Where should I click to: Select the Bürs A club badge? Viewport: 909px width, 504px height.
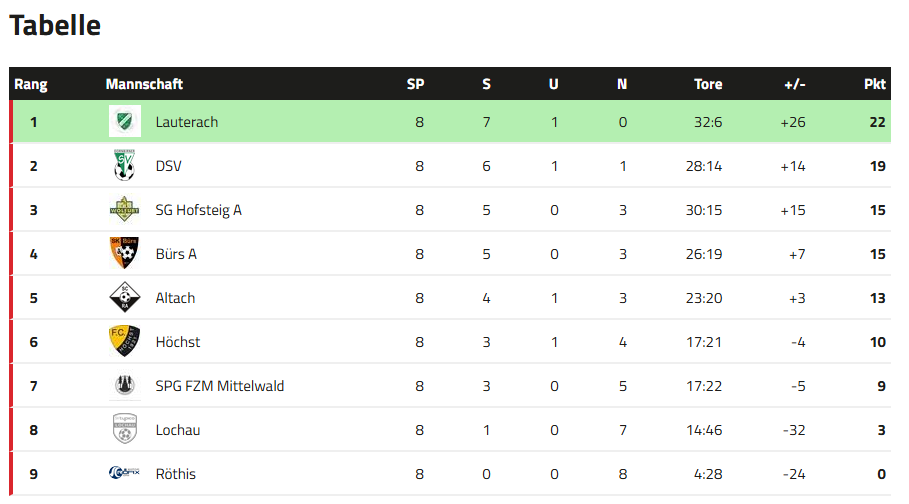[x=125, y=253]
